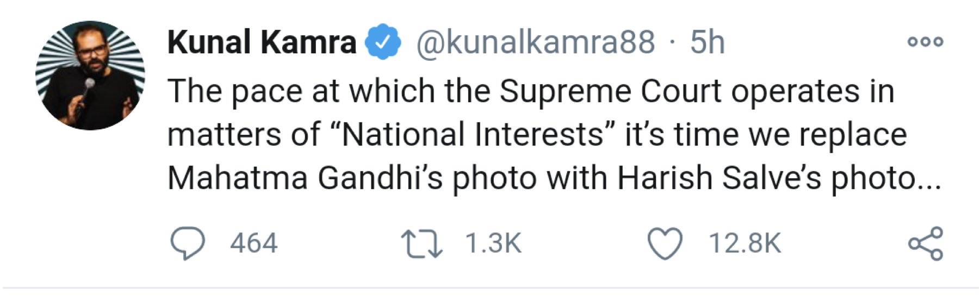Retweet this Kunal Kamra tweet
This screenshot has width=980, height=296.
tap(421, 243)
